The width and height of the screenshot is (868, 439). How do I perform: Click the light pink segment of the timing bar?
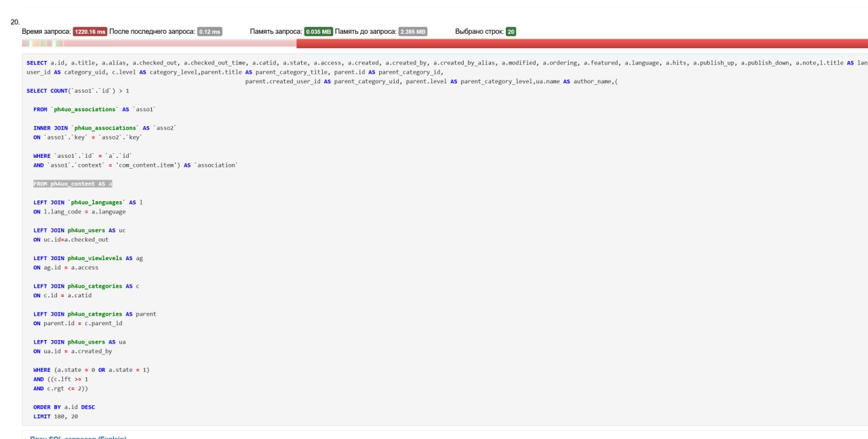coord(180,43)
